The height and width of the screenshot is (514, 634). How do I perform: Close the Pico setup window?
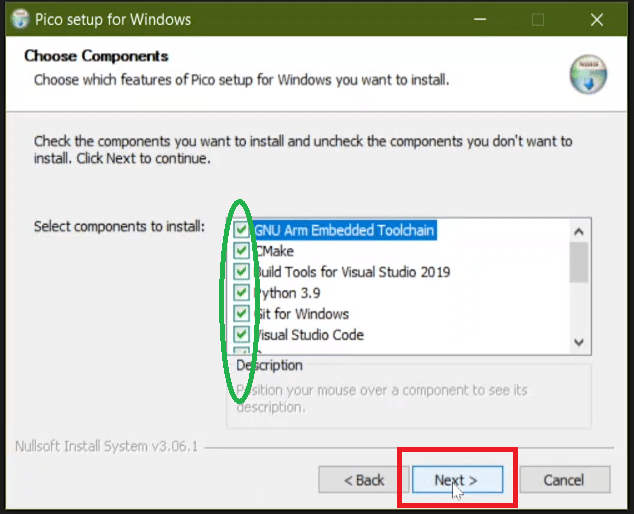(x=597, y=19)
